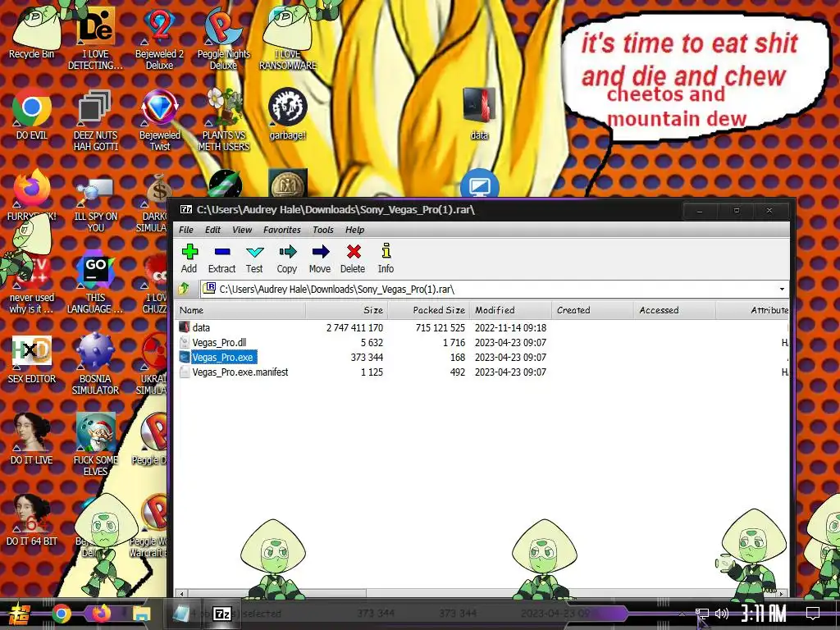Open the volume control in system tray

click(x=722, y=614)
